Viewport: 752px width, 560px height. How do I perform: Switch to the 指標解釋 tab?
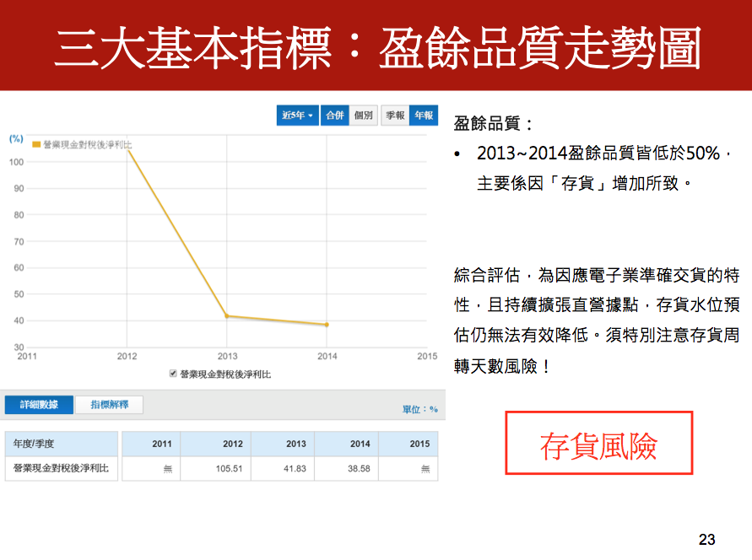click(109, 405)
